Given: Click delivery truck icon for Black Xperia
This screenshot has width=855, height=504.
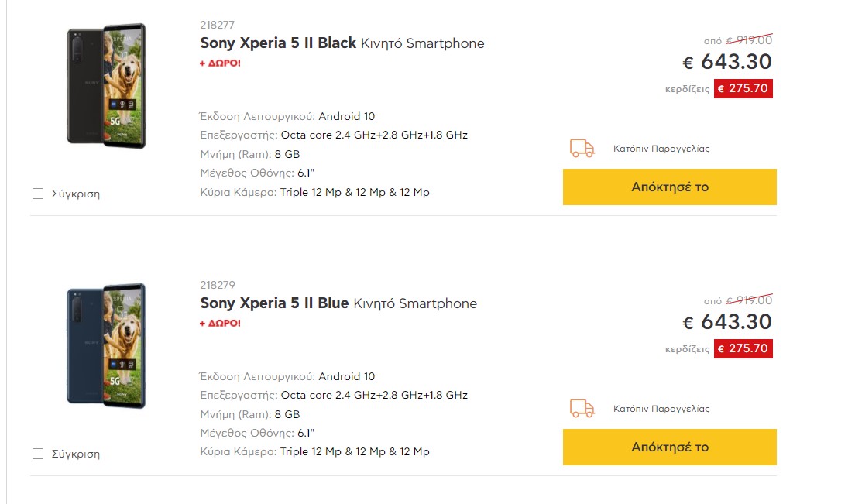Looking at the screenshot, I should pyautogui.click(x=582, y=148).
